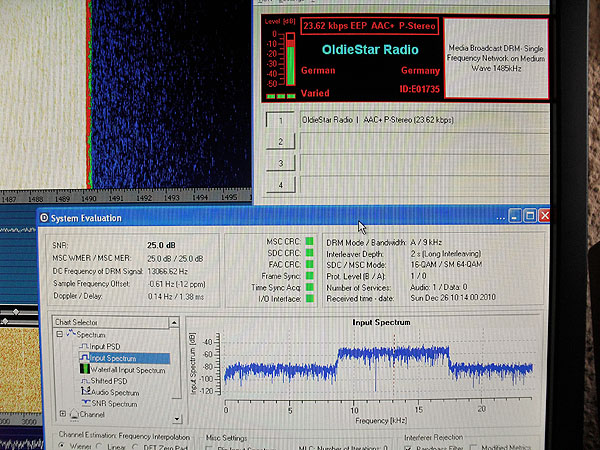Click the upper slider handle in background window
The image size is (600, 450).
point(16,312)
